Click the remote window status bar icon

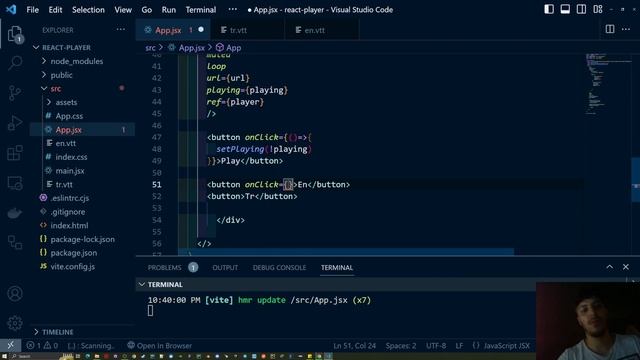tap(11, 345)
